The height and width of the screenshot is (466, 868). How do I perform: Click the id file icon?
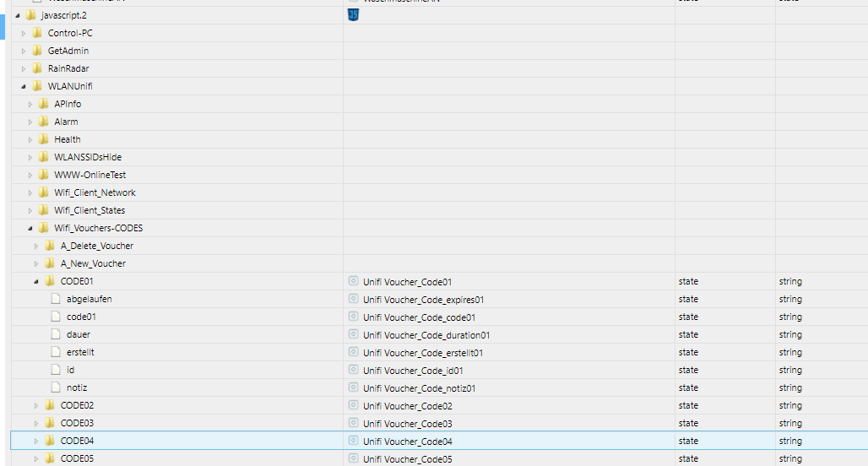pyautogui.click(x=56, y=370)
